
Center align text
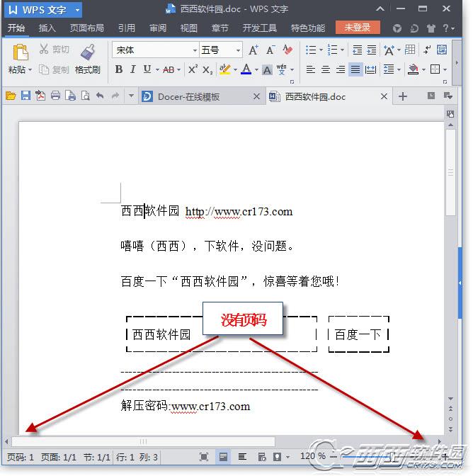(326, 69)
